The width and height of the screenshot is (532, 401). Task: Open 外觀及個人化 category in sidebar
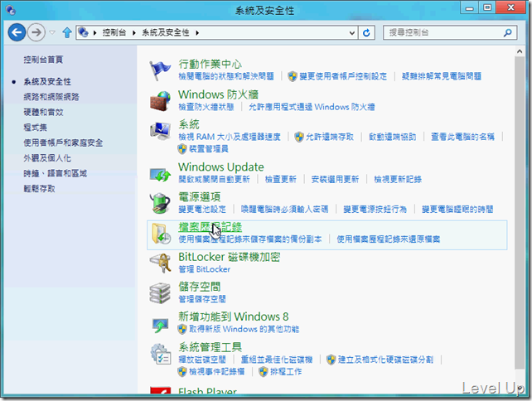coord(47,158)
